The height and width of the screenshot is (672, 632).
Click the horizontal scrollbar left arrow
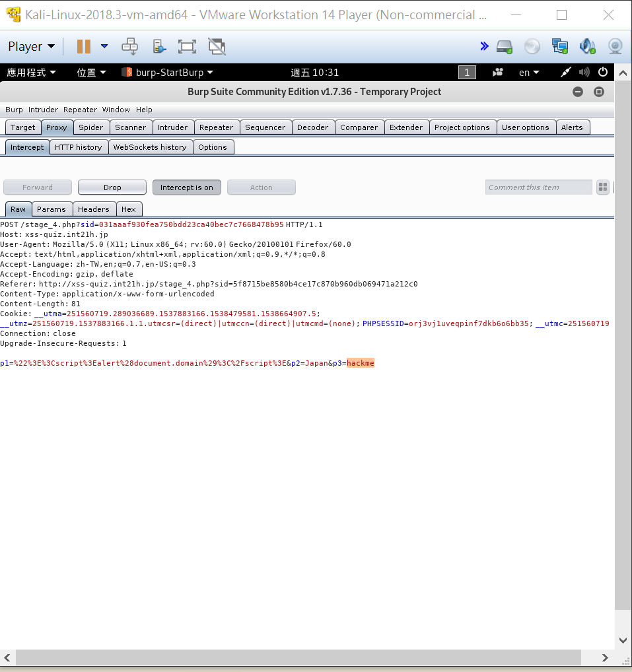click(x=7, y=657)
